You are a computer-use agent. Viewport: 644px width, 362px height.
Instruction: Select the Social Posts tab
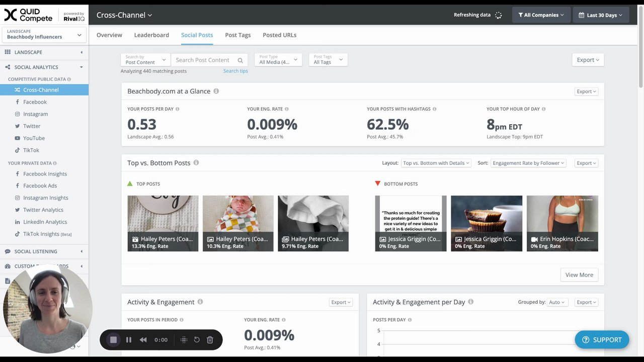pyautogui.click(x=197, y=35)
